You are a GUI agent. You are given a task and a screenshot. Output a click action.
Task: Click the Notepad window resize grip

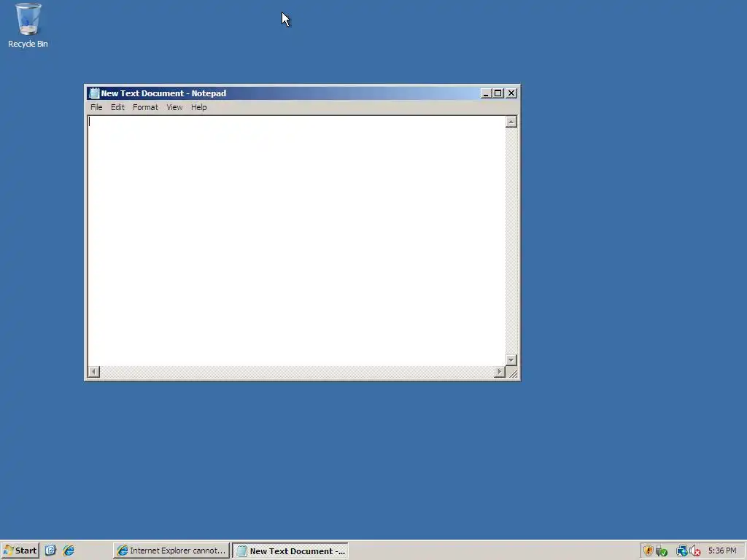tap(513, 373)
